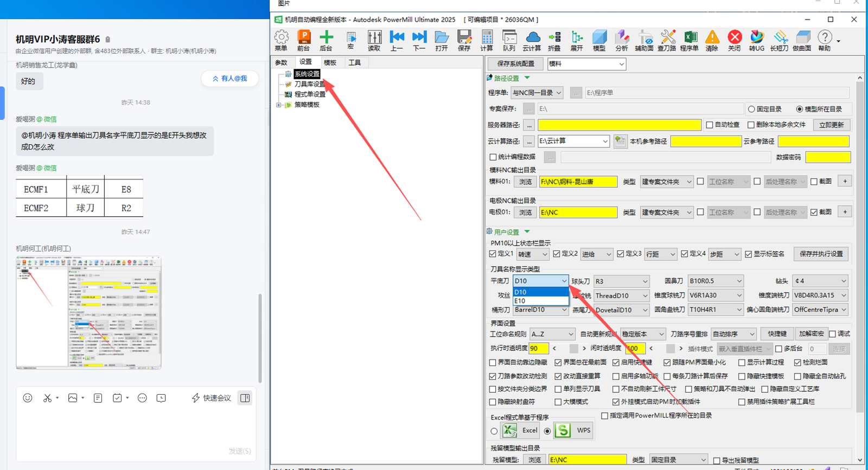Open the screenshot thumbnail in the chat
Image resolution: width=868 pixels, height=470 pixels.
coord(88,313)
